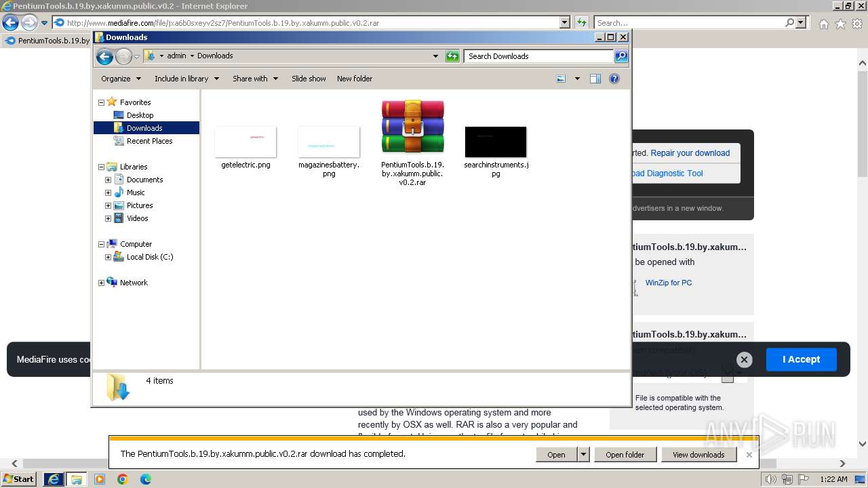Open the recent pages dropdown beside the Explorer forward arrow

coord(136,56)
